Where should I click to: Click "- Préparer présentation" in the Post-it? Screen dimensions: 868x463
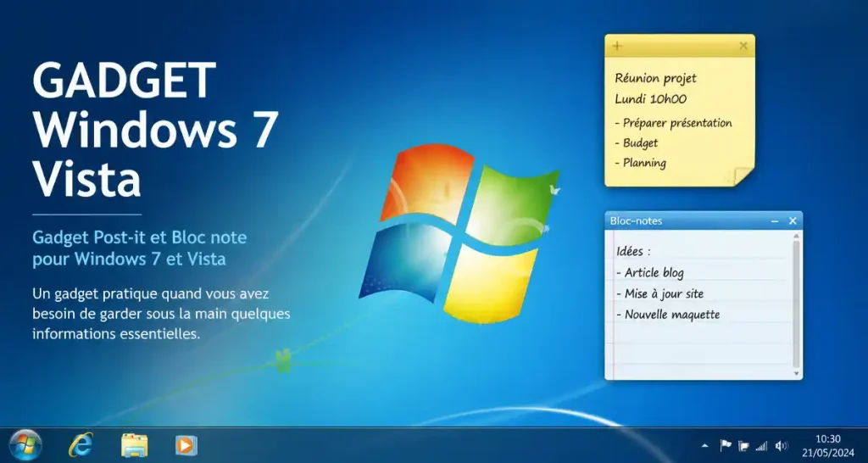[x=673, y=123]
